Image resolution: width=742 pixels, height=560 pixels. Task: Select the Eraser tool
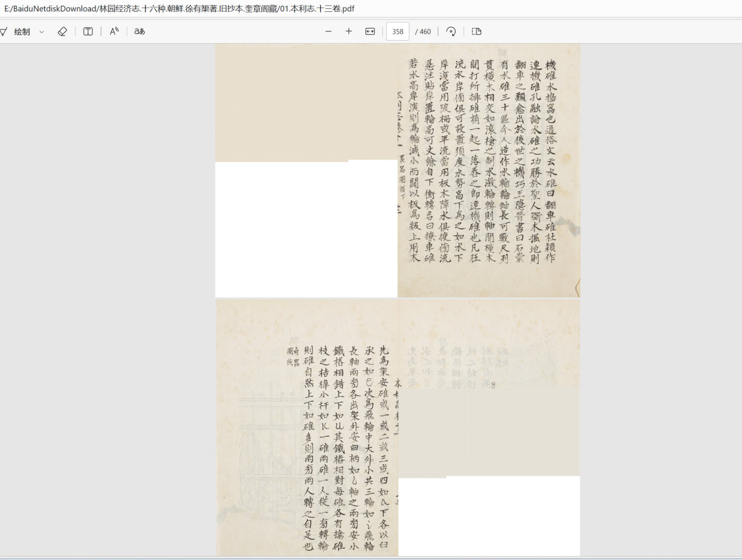click(62, 31)
